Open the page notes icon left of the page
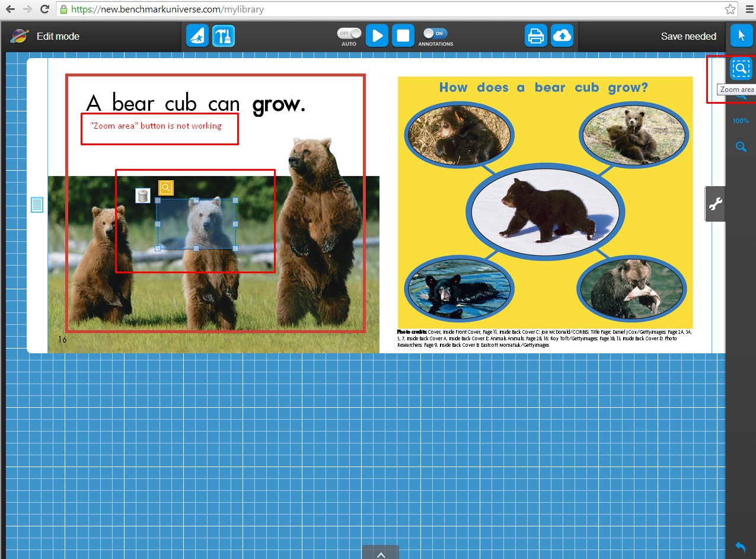756x559 pixels. pyautogui.click(x=37, y=205)
